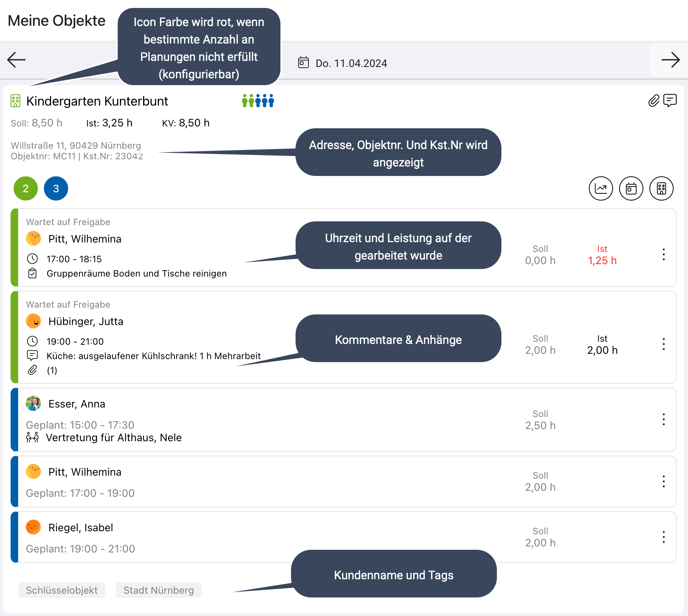Select the Stadt Nürnberg tag
The image size is (688, 616).
pyautogui.click(x=159, y=590)
